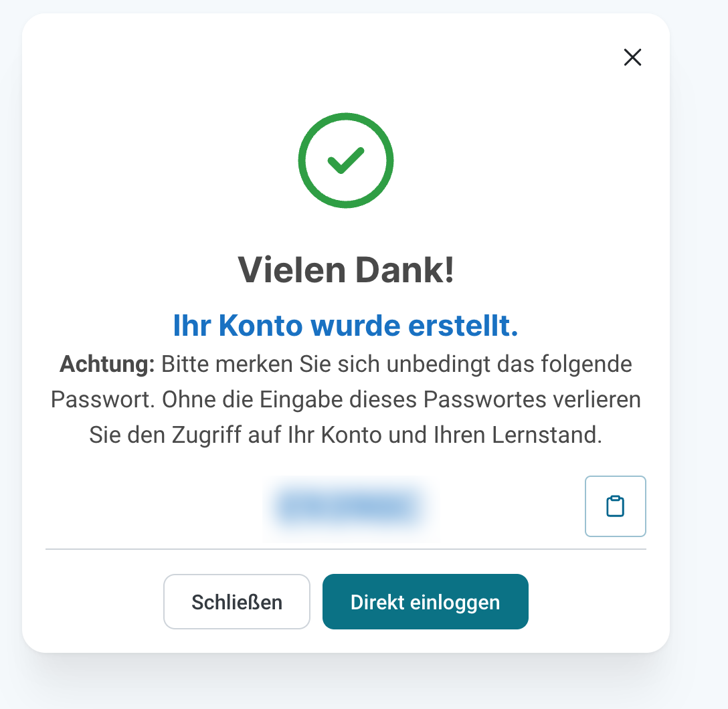
Task: Click the blue "Ihr Konto wurde erstellt." text
Action: 346,326
